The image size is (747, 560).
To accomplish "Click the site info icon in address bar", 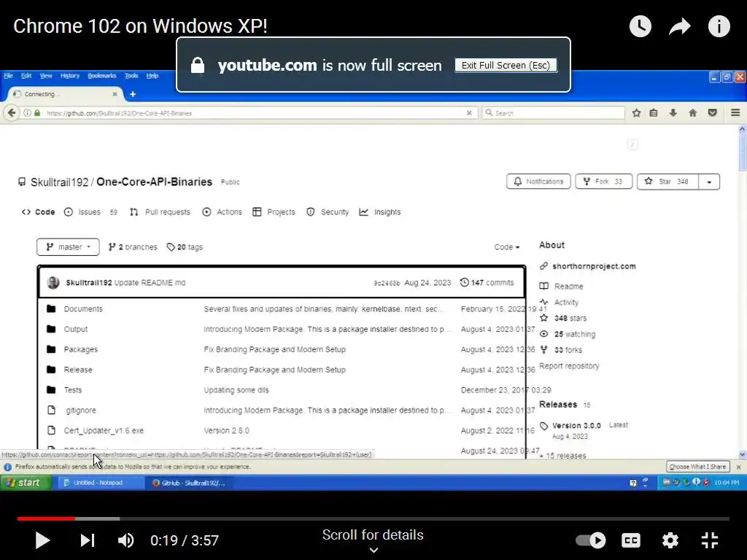I will [27, 113].
